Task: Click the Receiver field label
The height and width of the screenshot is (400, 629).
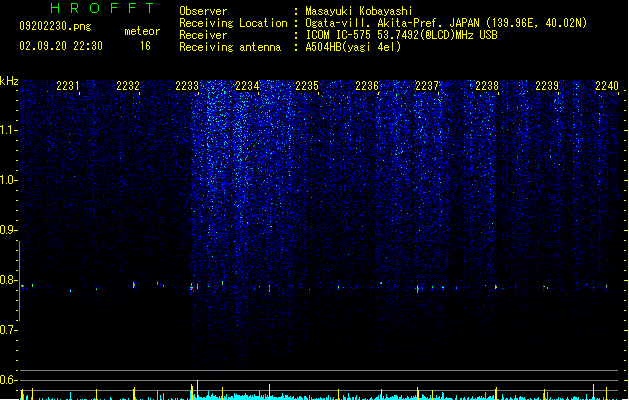Action: 203,35
